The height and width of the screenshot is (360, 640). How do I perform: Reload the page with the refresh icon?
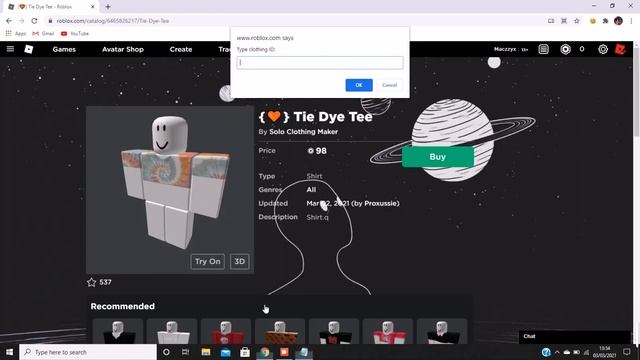[34, 20]
